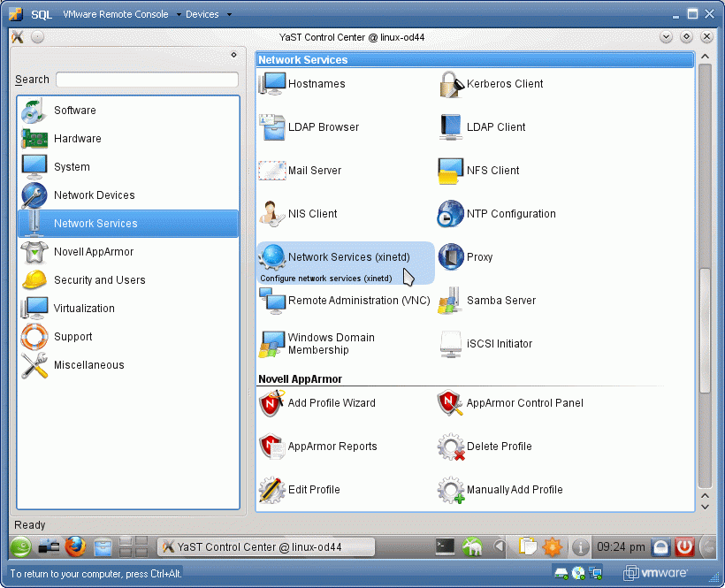Open the file manager icon in the panel
Viewport: 725px width, 588px height.
(x=103, y=548)
